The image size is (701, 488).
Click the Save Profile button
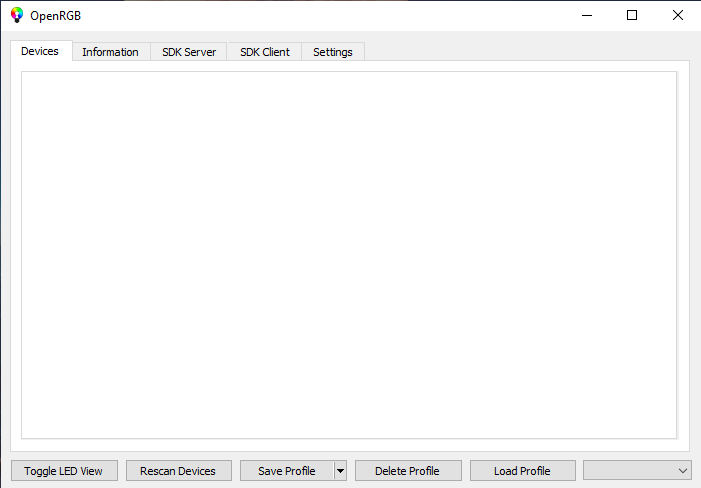pyautogui.click(x=287, y=471)
